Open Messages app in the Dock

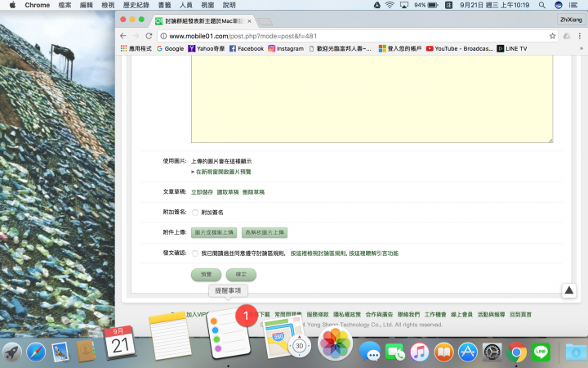point(369,352)
